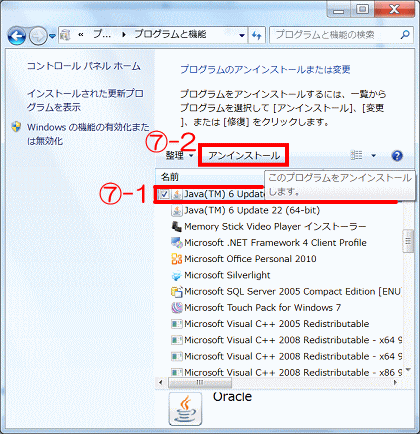
Task: Click the double-chevron breadcrumb overflow
Action: point(81,35)
